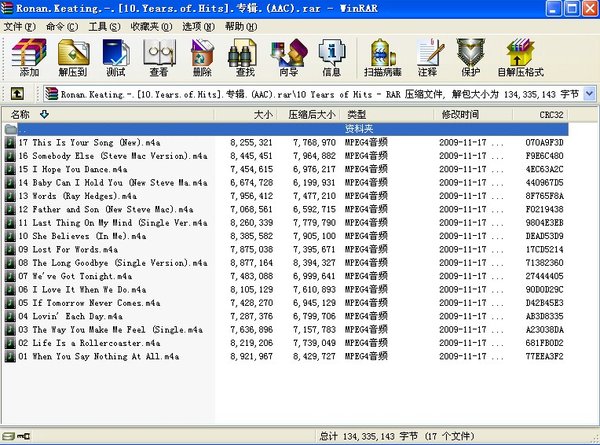Click the 资料夹 label in parent row

tap(359, 129)
